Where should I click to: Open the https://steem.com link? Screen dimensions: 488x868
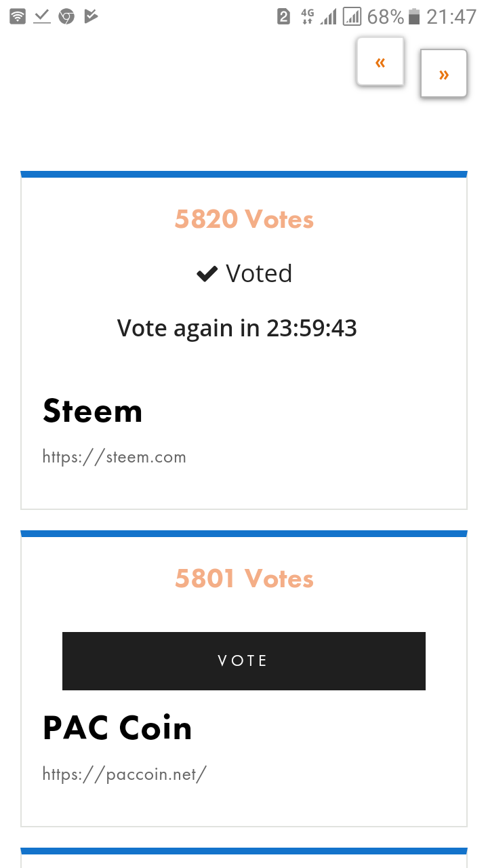[114, 457]
